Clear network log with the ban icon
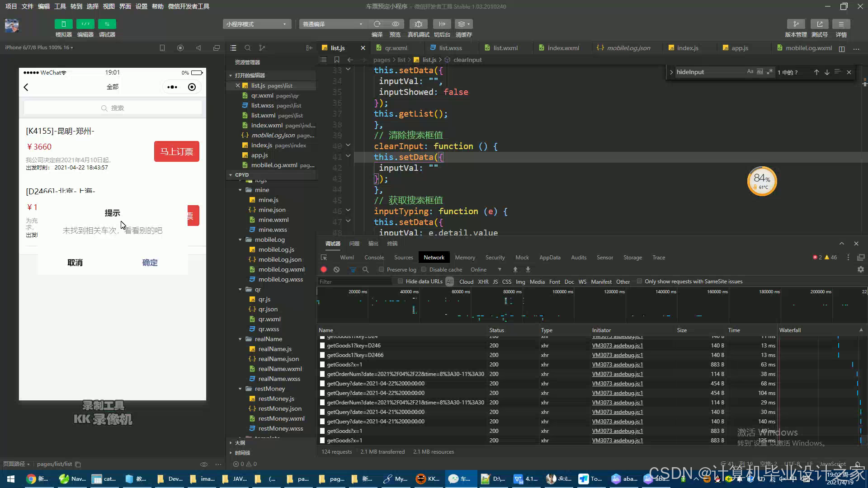 tap(336, 270)
